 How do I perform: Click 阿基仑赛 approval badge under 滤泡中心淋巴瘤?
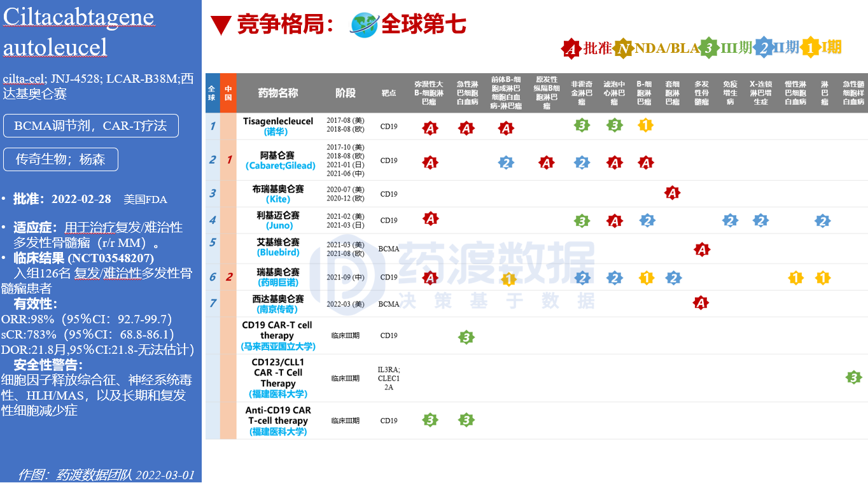[614, 163]
